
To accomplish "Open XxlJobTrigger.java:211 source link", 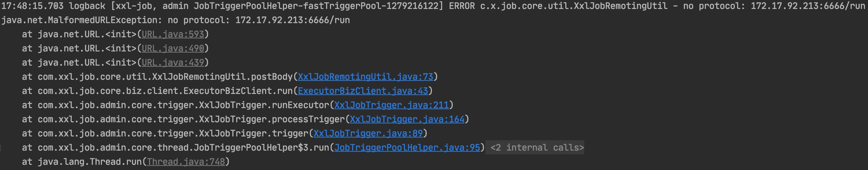I will coord(392,105).
